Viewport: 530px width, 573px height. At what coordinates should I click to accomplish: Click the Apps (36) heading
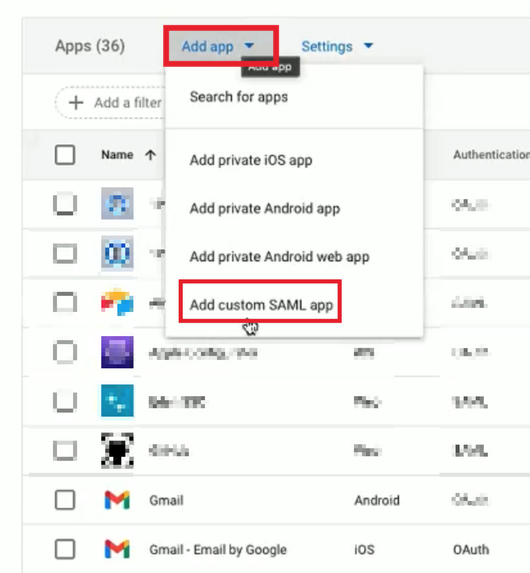[x=90, y=46]
